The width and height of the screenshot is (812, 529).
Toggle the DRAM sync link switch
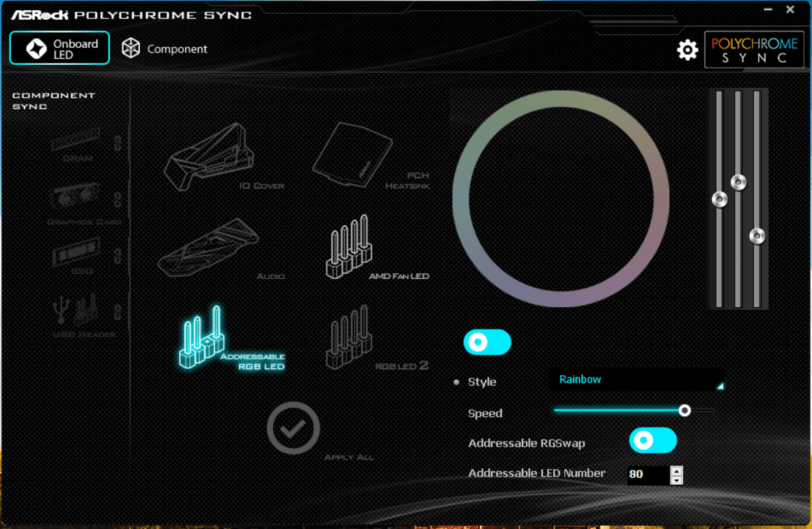(x=117, y=143)
